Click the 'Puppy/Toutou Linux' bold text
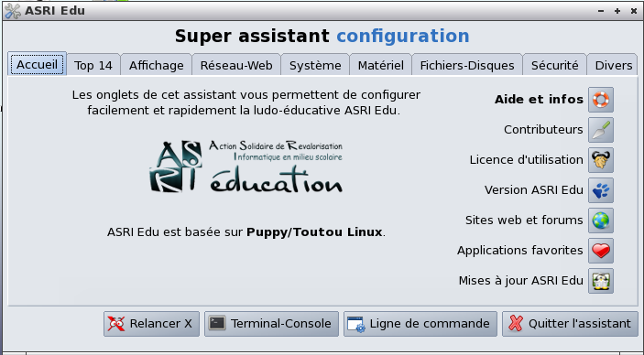This screenshot has height=355, width=644. tap(314, 232)
